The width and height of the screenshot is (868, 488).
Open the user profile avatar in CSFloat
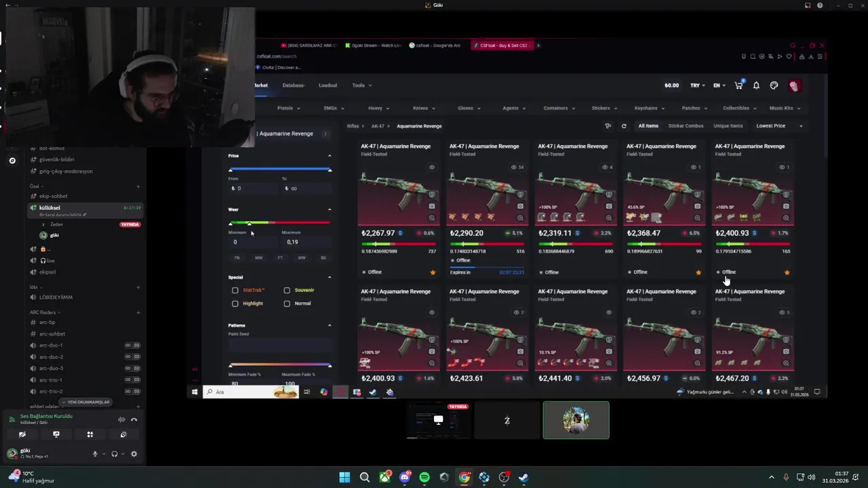pos(794,85)
